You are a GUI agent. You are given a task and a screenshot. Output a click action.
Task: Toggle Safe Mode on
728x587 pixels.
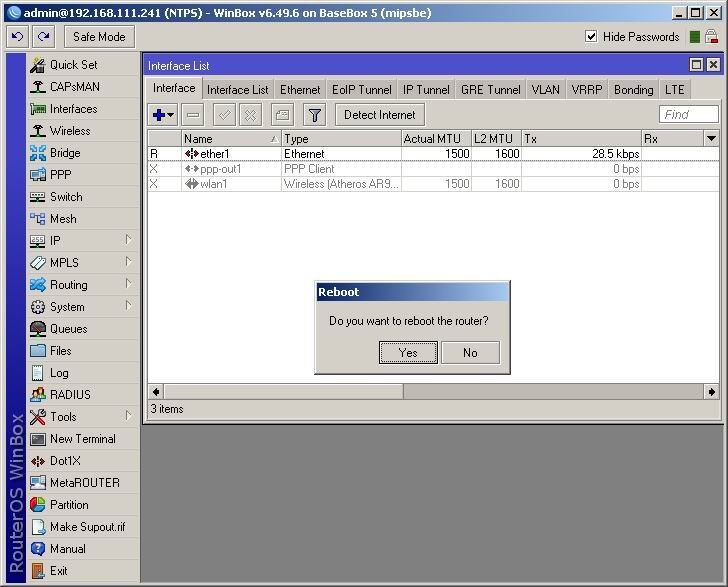[x=100, y=37]
